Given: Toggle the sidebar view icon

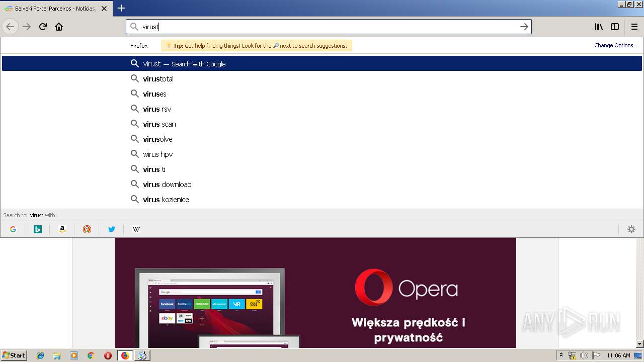Looking at the screenshot, I should pyautogui.click(x=615, y=27).
